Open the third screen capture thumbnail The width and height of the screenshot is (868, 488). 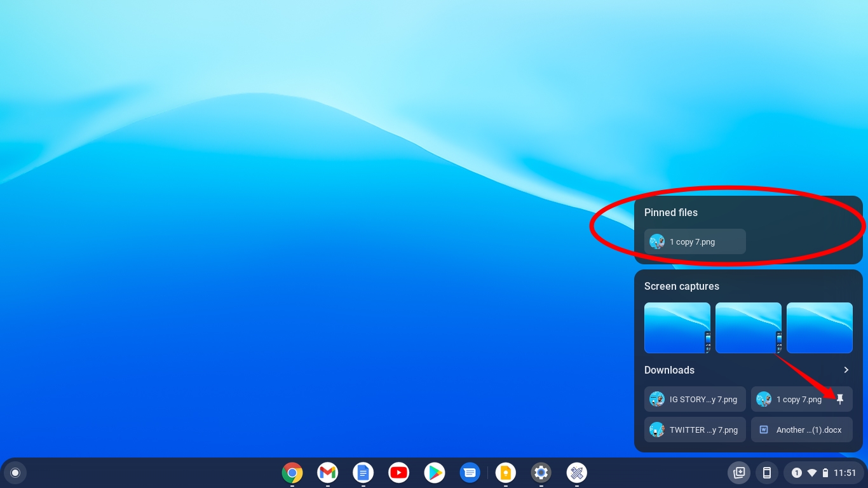tap(820, 328)
